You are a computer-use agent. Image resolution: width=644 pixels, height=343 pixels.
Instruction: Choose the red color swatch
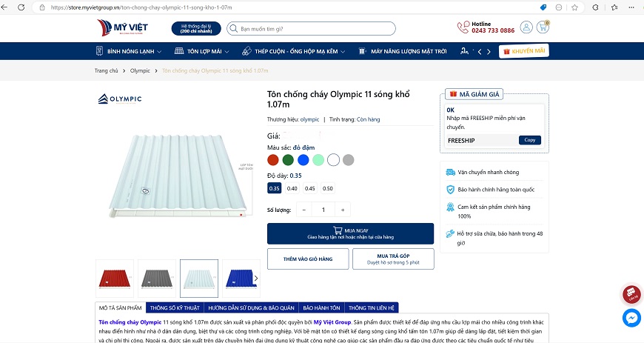point(272,160)
